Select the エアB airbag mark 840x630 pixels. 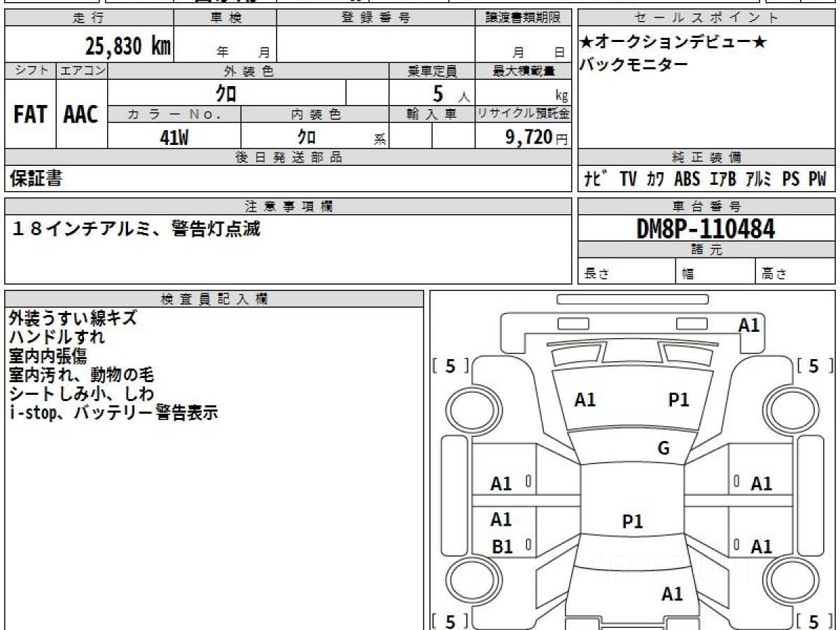pos(723,179)
